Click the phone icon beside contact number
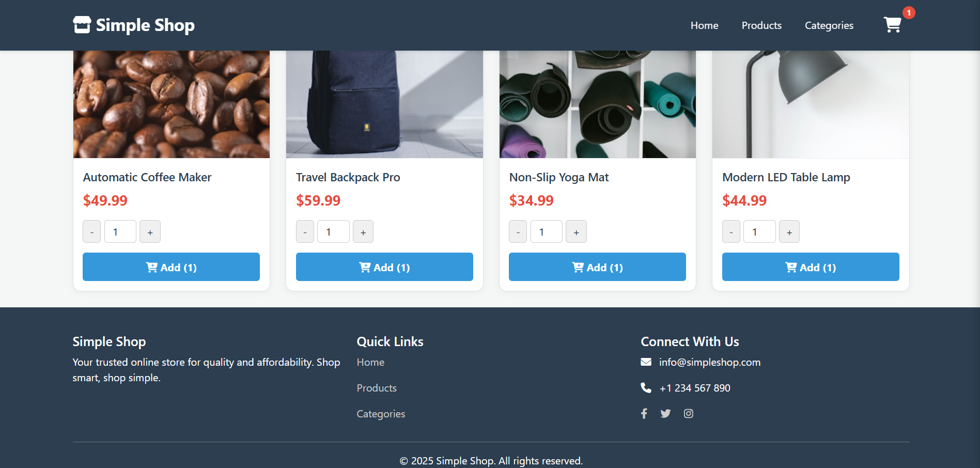980x468 pixels. [x=646, y=387]
